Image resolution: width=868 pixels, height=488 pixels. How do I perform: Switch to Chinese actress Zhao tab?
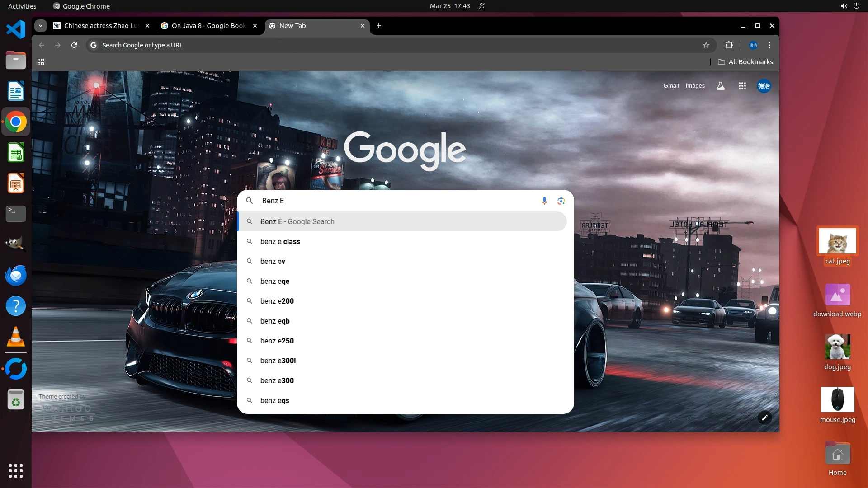point(100,26)
